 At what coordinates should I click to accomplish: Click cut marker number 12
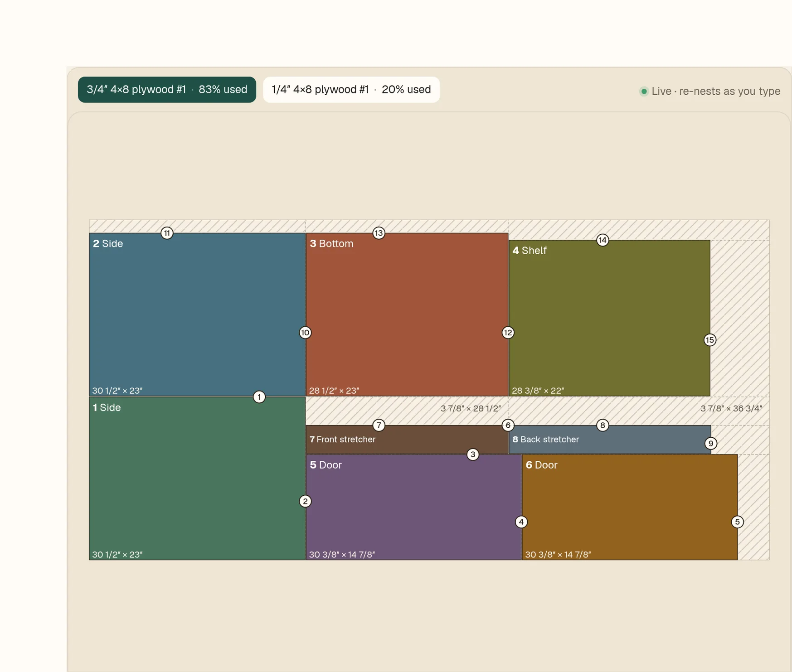[508, 333]
